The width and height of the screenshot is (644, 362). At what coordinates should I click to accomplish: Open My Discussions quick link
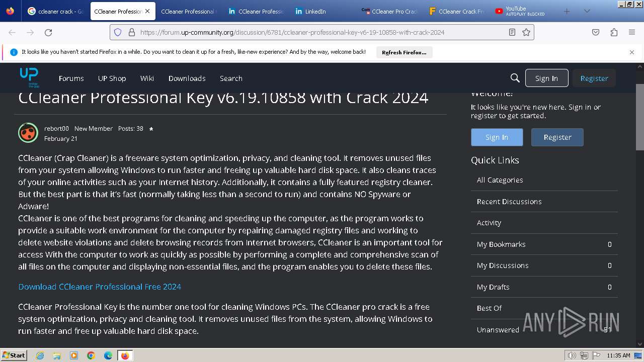tap(544, 265)
